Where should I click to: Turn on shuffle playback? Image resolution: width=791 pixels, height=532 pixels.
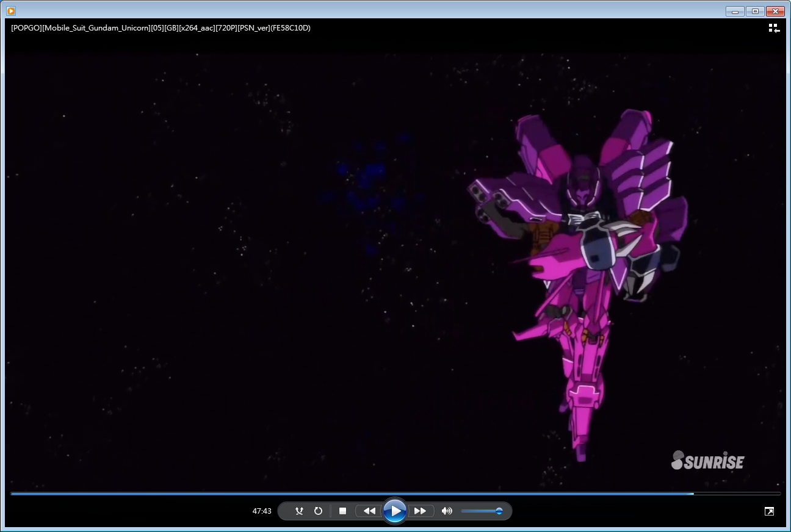[299, 511]
